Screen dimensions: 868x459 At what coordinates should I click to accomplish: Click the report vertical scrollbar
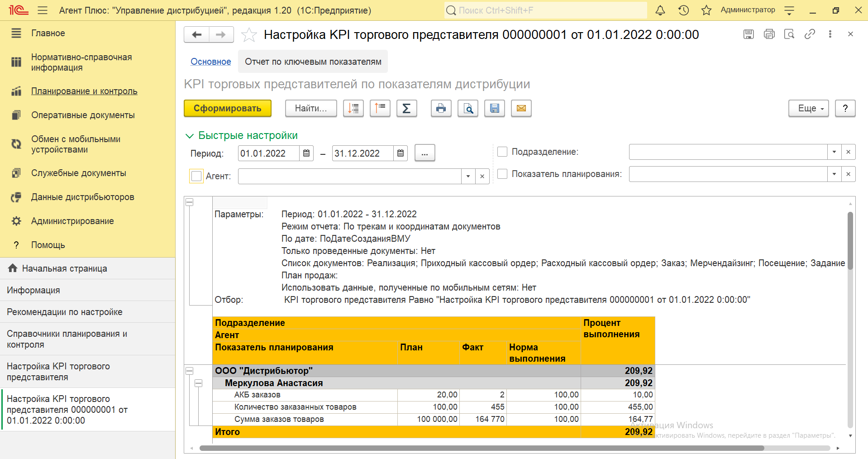point(850,240)
